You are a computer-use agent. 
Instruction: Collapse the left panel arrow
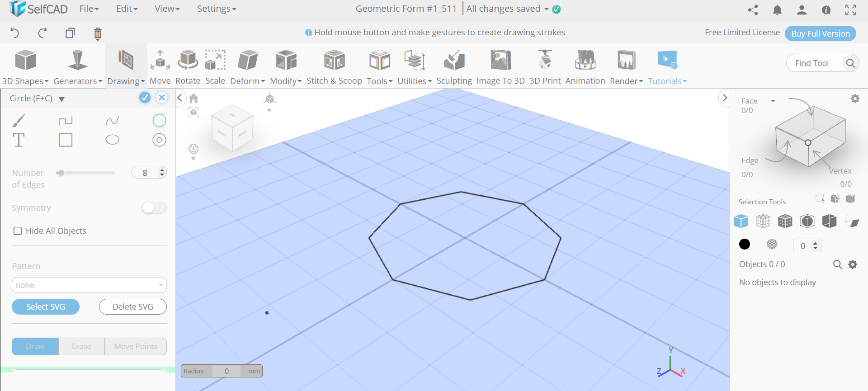pyautogui.click(x=180, y=98)
